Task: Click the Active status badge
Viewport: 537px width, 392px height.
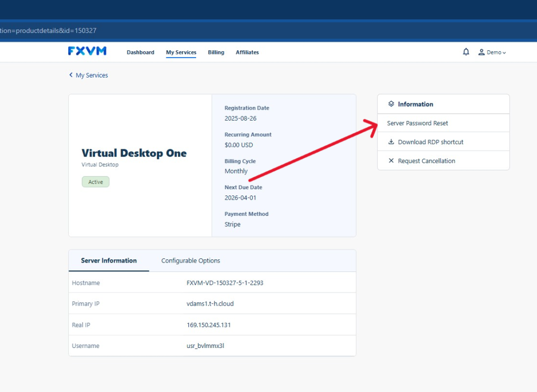Action: click(x=95, y=182)
